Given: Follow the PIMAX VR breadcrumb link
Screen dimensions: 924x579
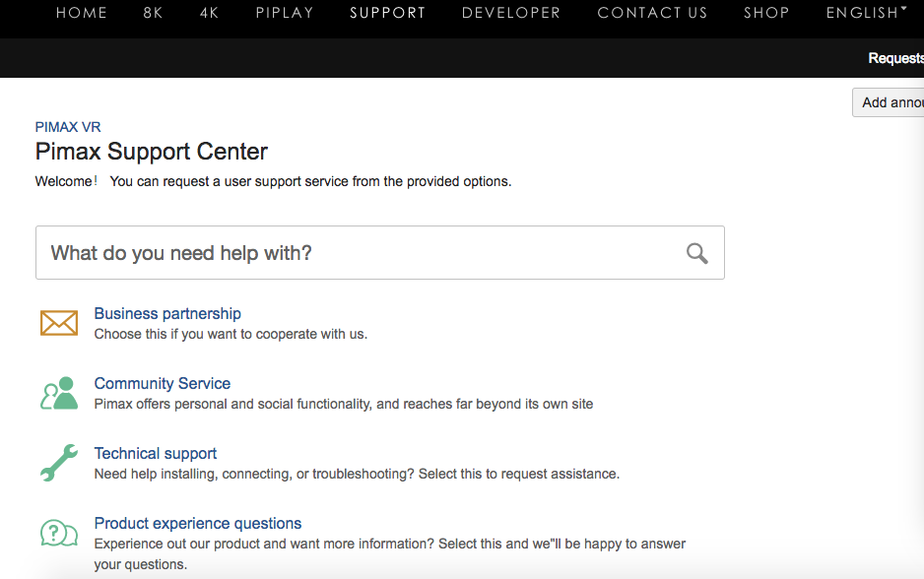Looking at the screenshot, I should [x=68, y=127].
